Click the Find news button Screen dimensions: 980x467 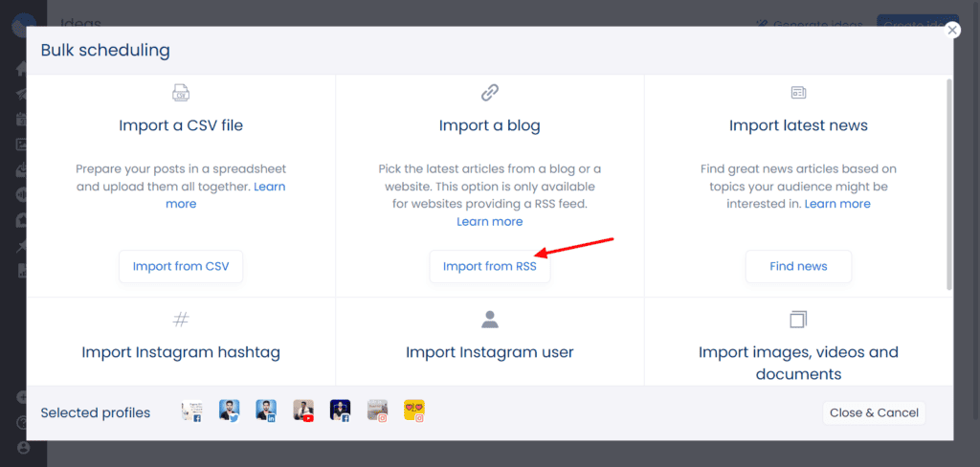[798, 266]
